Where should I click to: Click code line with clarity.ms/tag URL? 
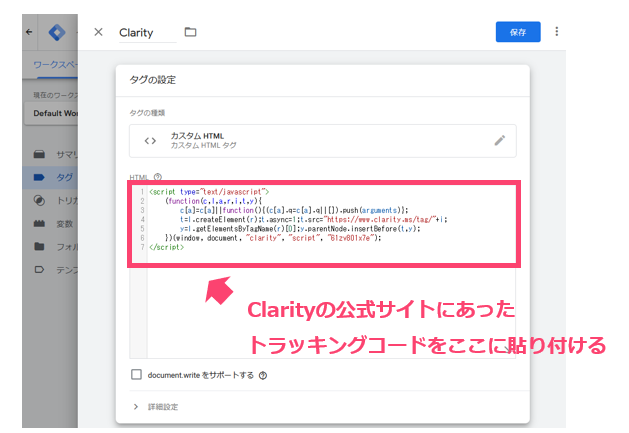[x=313, y=220]
